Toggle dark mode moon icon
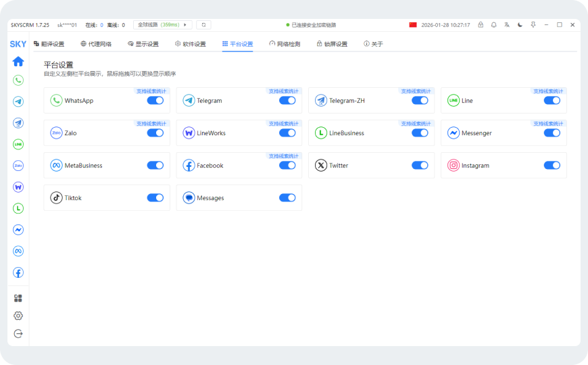Image resolution: width=588 pixels, height=365 pixels. coord(520,25)
